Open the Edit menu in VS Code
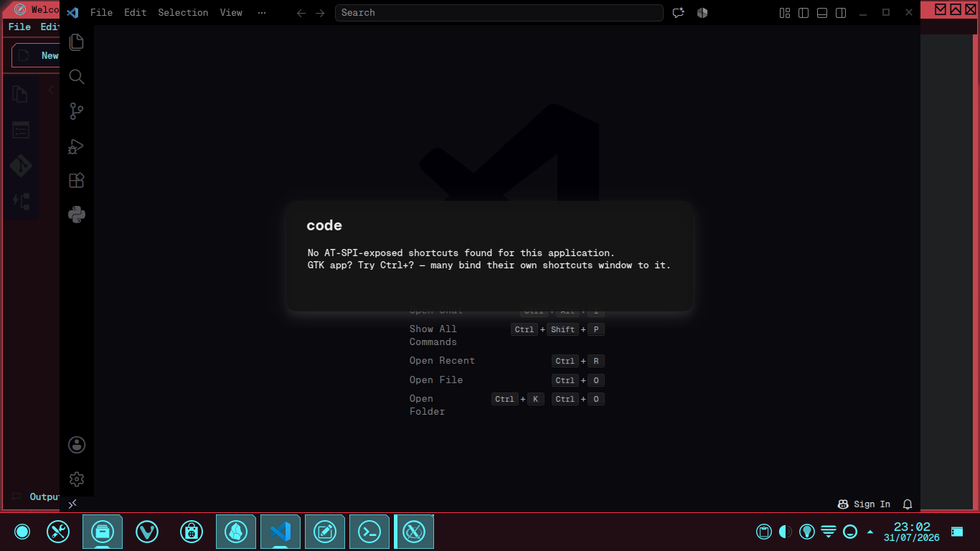The width and height of the screenshot is (980, 551). (135, 13)
